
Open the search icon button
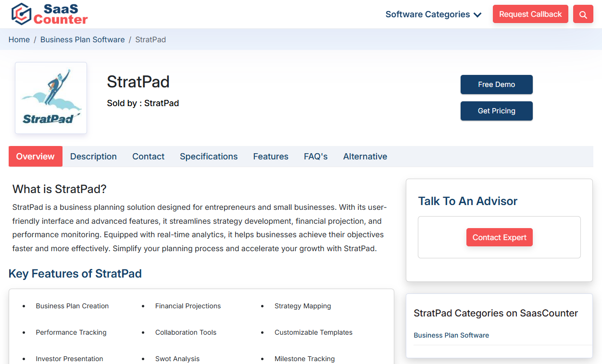[x=583, y=14]
